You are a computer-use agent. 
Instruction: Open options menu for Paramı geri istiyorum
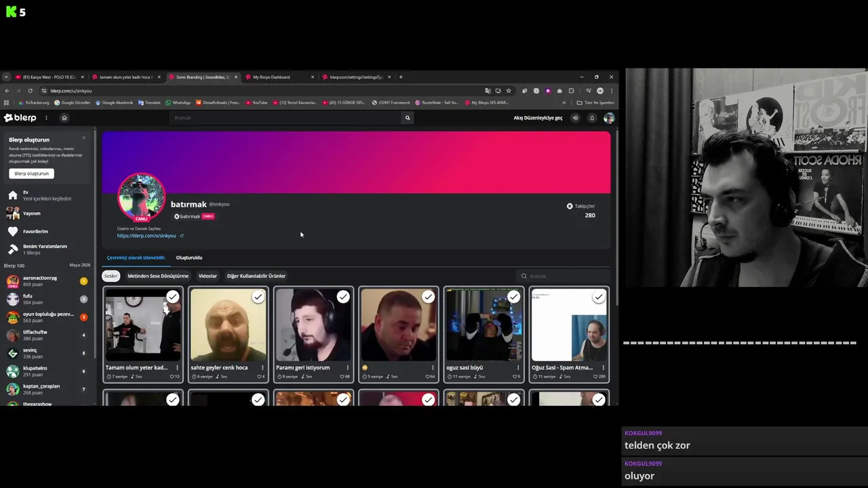(347, 367)
